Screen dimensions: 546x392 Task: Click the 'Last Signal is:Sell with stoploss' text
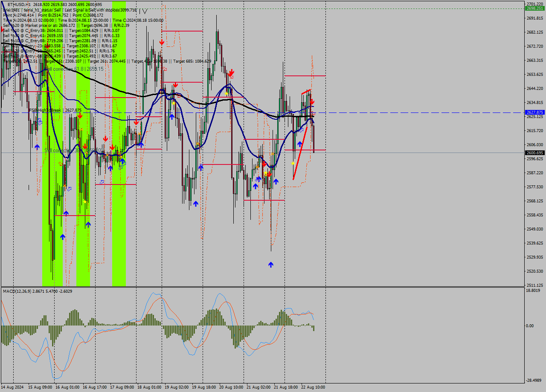coord(96,10)
